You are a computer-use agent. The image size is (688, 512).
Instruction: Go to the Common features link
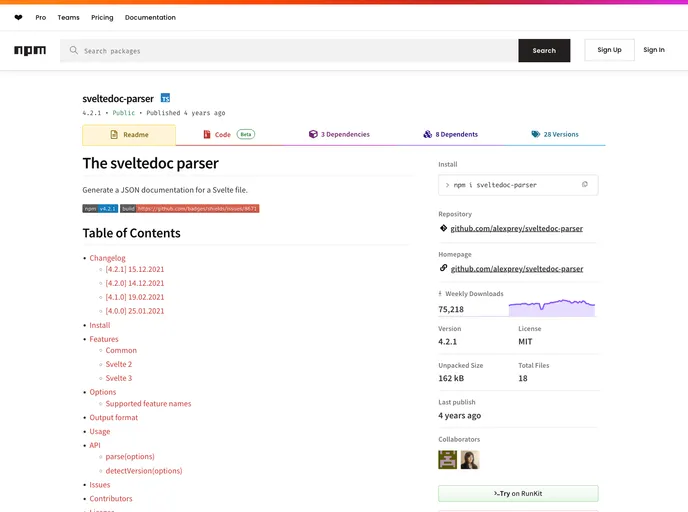pyautogui.click(x=121, y=350)
